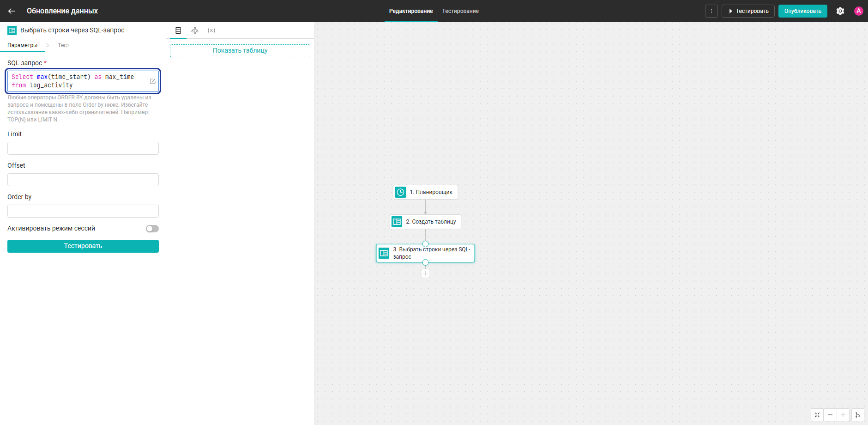The height and width of the screenshot is (425, 868).
Task: Expand the SQL query editor popup icon
Action: (x=153, y=81)
